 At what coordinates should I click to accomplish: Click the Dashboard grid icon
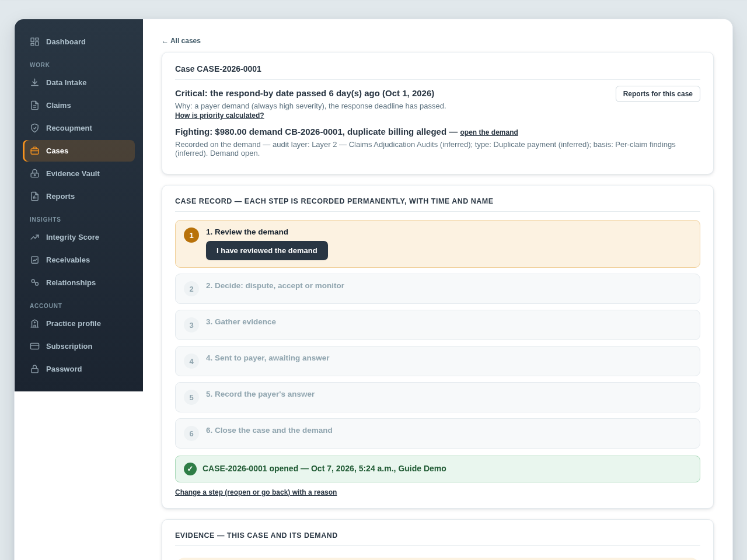tap(34, 42)
